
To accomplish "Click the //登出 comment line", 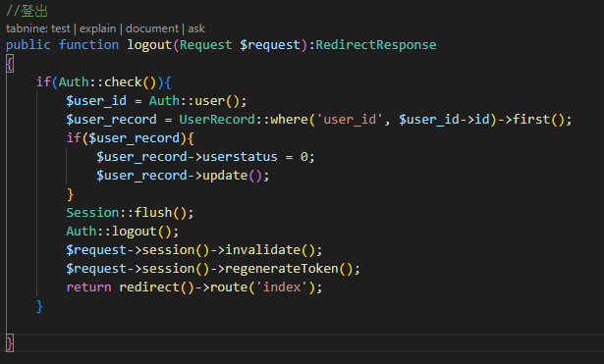I will 27,11.
